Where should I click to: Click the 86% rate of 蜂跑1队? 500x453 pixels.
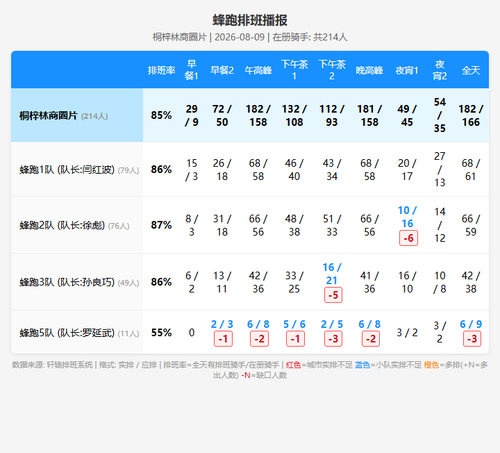pos(161,169)
